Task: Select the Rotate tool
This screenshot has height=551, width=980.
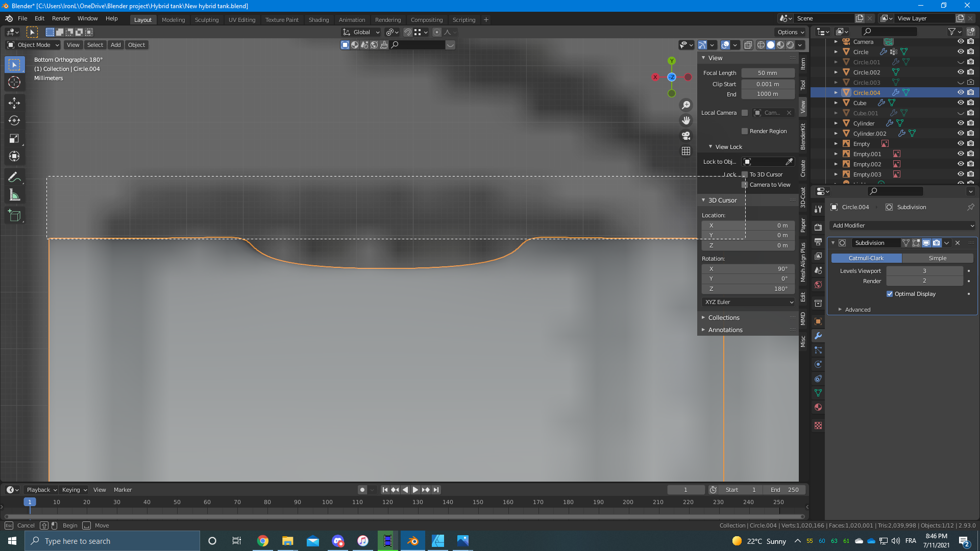Action: point(14,121)
